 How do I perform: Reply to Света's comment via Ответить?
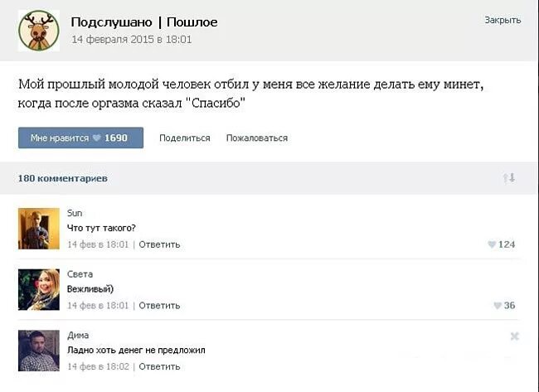click(x=159, y=306)
